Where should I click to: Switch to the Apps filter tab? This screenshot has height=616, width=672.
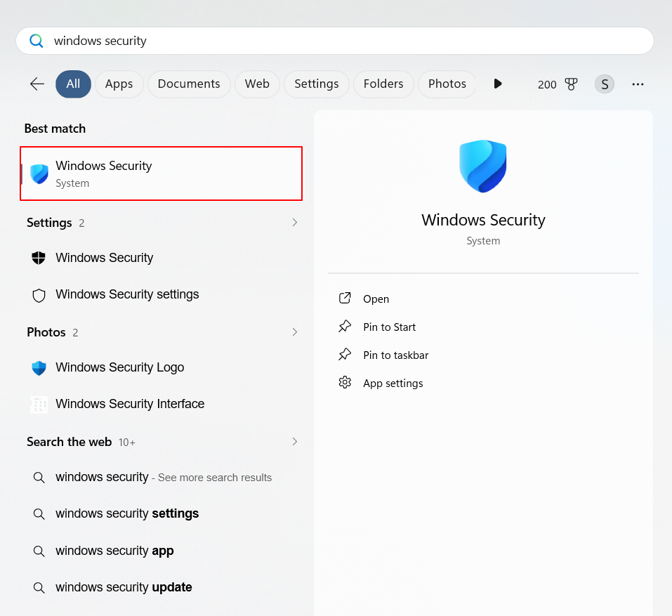pyautogui.click(x=119, y=84)
